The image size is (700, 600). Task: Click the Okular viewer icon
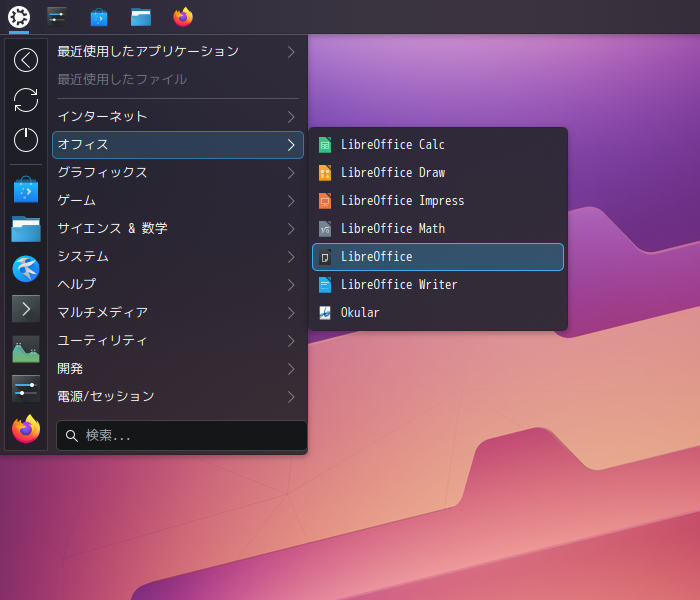point(325,313)
